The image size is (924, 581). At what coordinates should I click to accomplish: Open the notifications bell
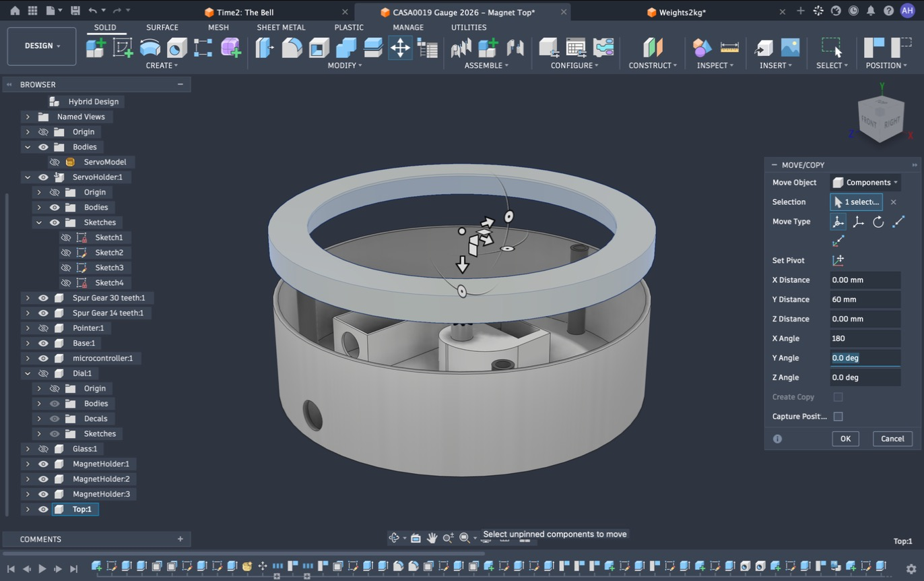(871, 11)
